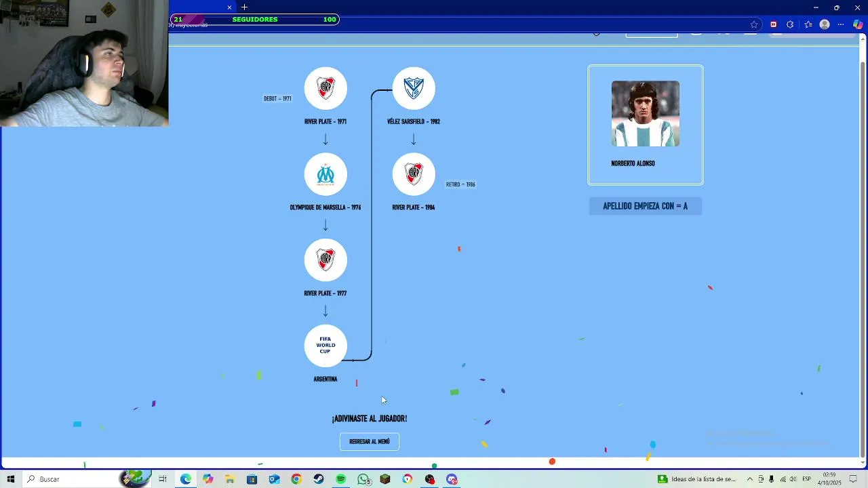Click the River Plate 1971 club logo

click(x=325, y=88)
